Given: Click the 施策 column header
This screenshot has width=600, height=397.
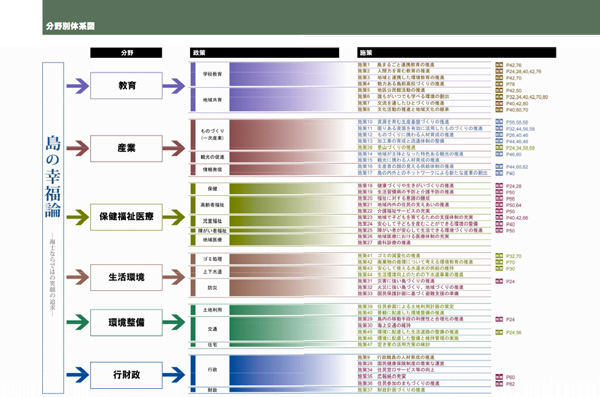Looking at the screenshot, I should tap(457, 52).
